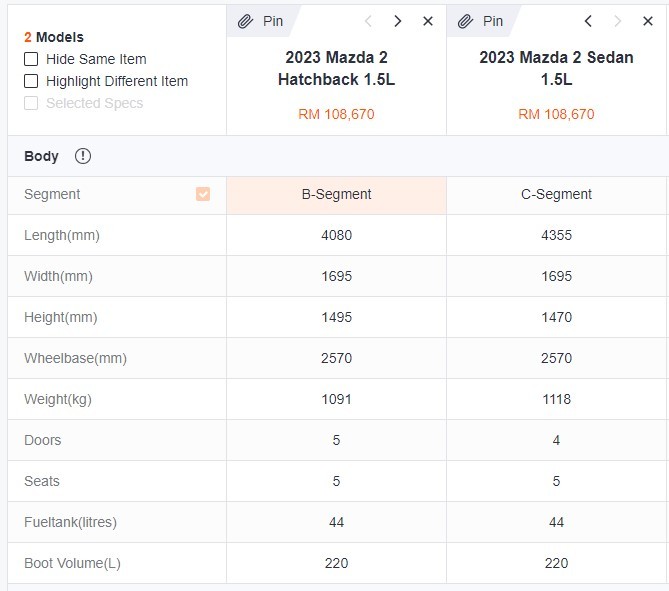Click Sedan price RM 108,670
Screen dimensions: 669x591
[x=556, y=114]
